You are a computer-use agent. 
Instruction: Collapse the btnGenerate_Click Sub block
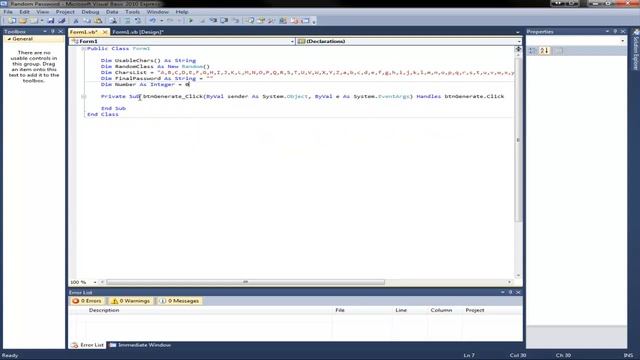point(83,96)
